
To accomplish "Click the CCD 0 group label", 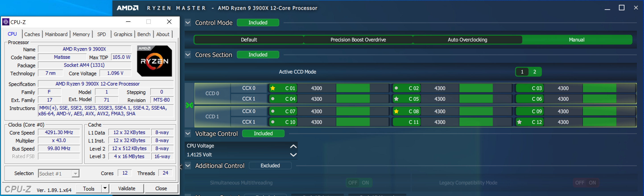I will [212, 93].
